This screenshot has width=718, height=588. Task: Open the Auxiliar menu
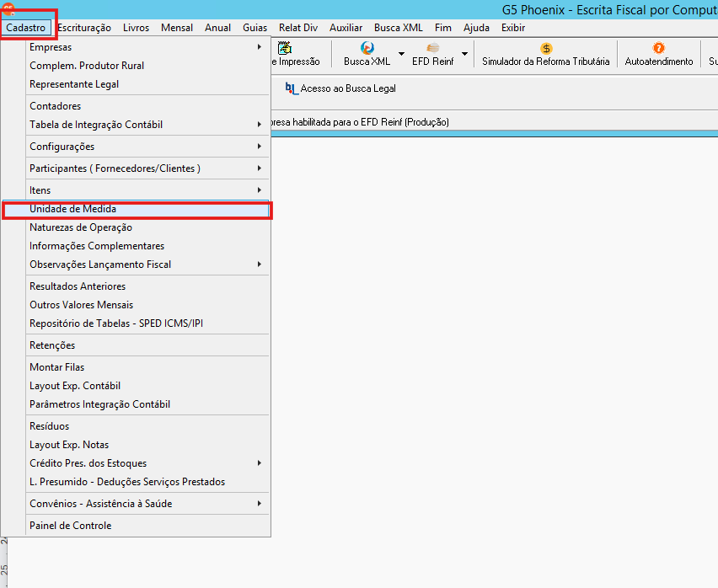[346, 28]
